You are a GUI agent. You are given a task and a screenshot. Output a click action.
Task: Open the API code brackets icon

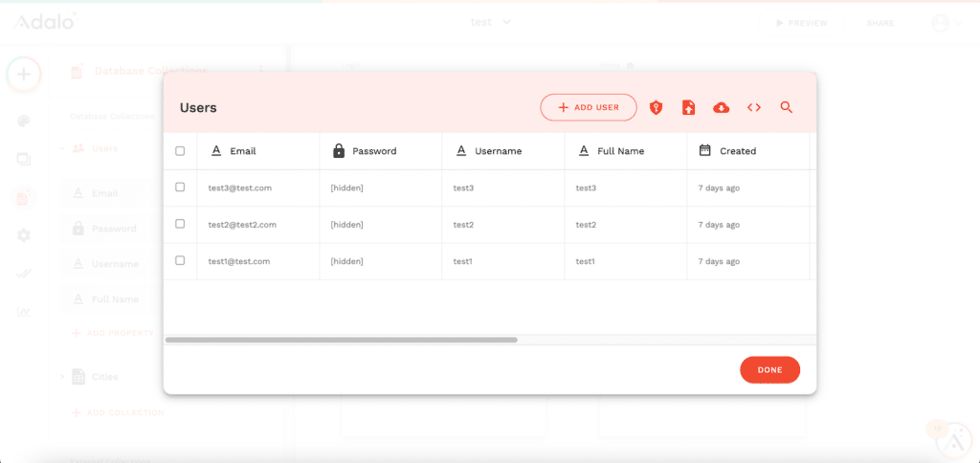point(754,108)
